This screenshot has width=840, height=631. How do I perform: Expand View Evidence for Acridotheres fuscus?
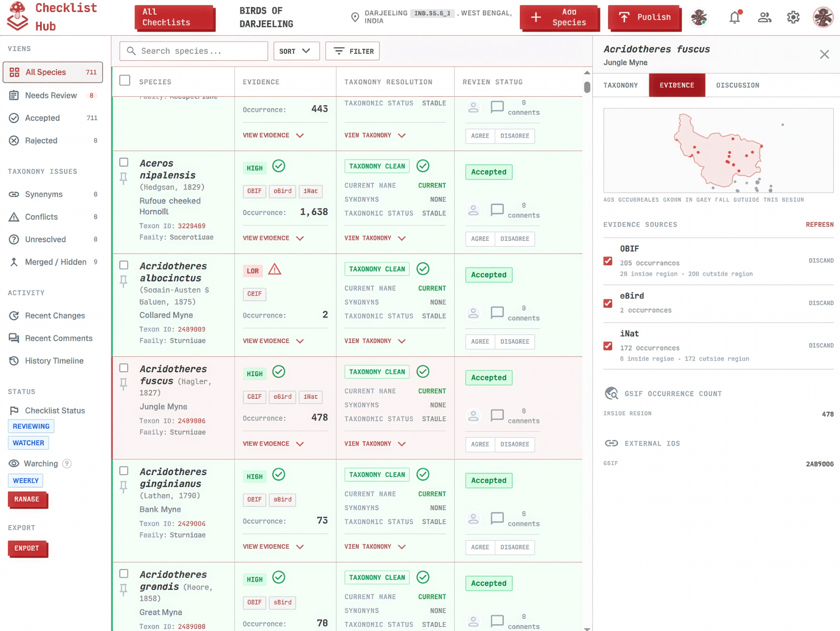click(274, 444)
